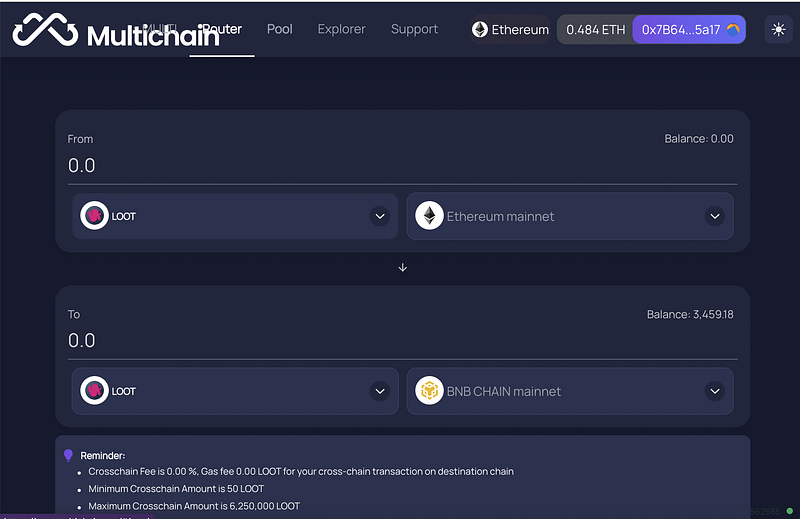Click the Reminder lightbulb icon

tap(68, 455)
